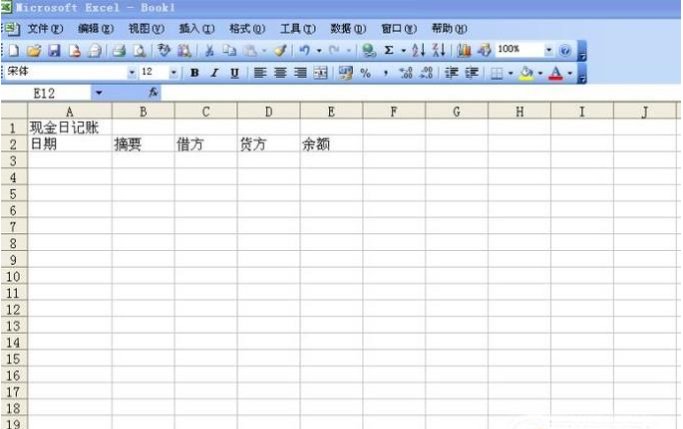Select the 借方 header cell
The width and height of the screenshot is (683, 429).
206,144
